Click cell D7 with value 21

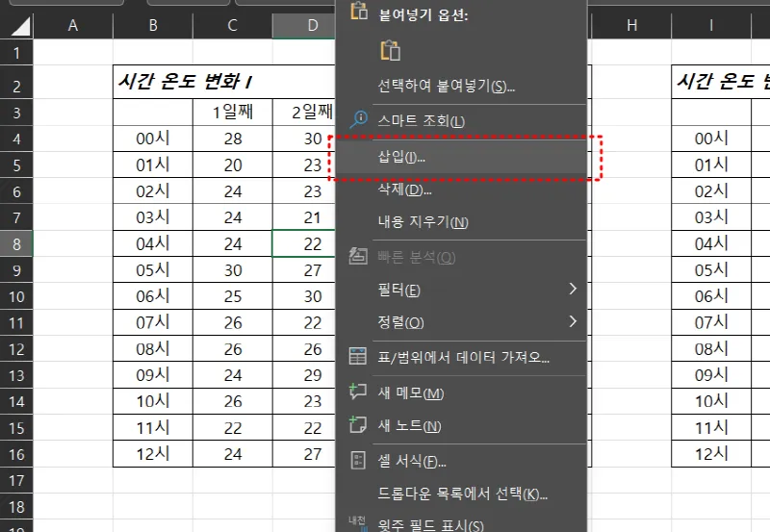click(304, 217)
